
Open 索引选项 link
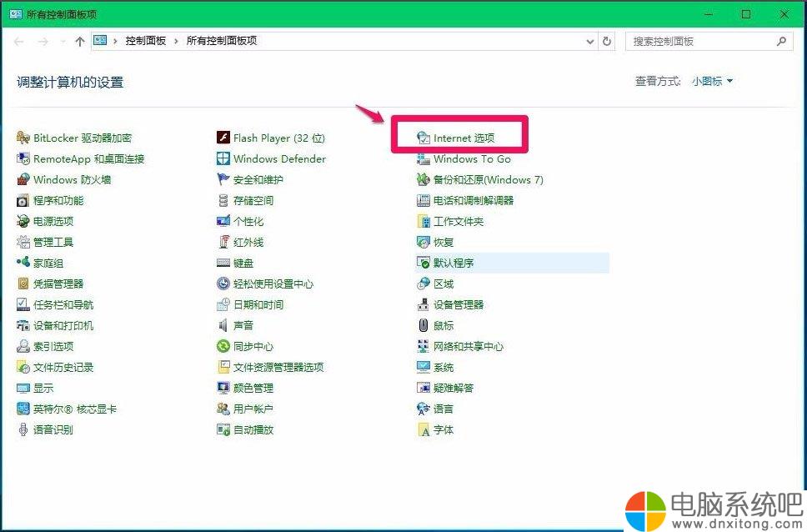(x=53, y=347)
